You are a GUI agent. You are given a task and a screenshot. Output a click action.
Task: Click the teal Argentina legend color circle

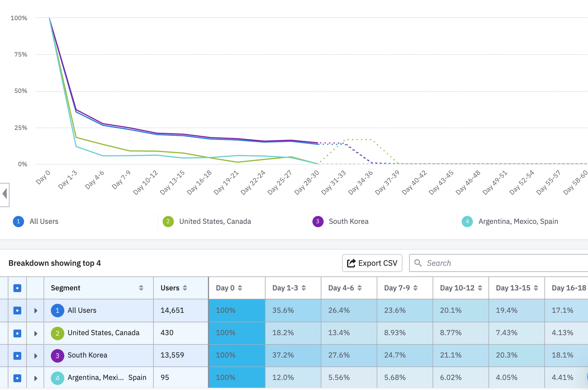click(x=467, y=221)
